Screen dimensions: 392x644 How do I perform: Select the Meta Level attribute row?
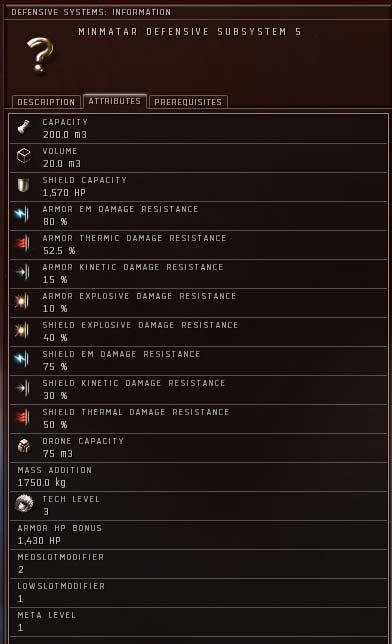click(x=198, y=622)
